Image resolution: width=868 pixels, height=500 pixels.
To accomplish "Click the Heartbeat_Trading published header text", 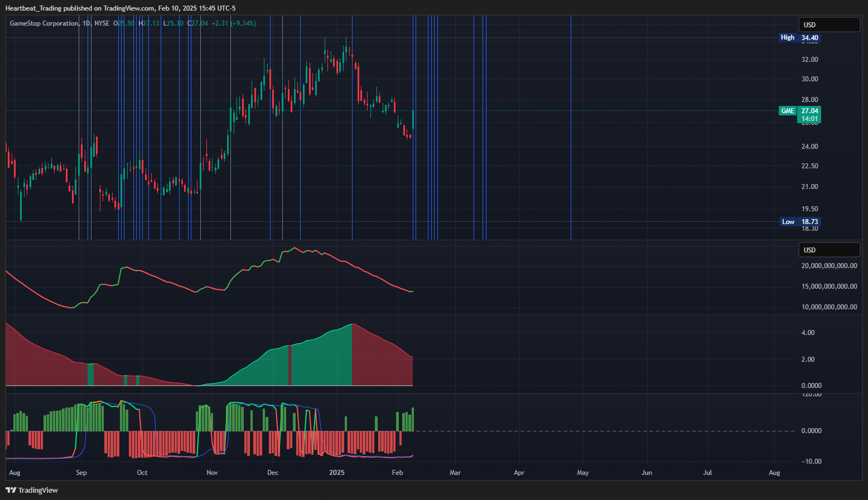I will tap(120, 8).
